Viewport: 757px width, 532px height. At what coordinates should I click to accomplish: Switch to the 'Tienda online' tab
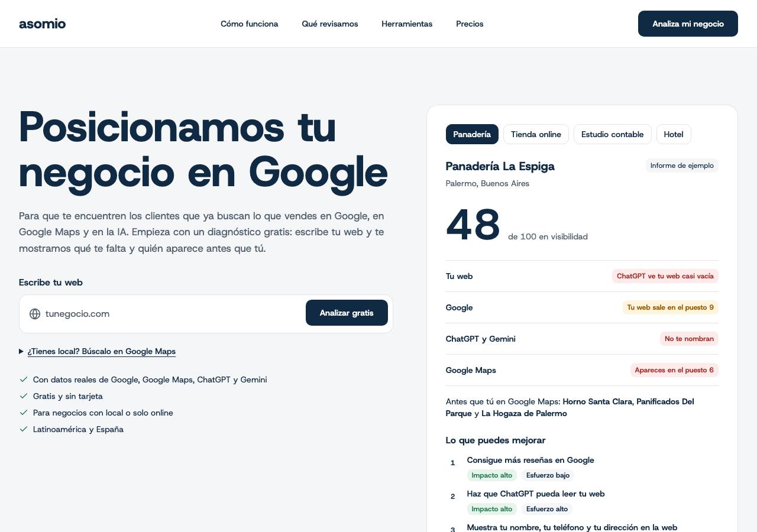coord(536,134)
